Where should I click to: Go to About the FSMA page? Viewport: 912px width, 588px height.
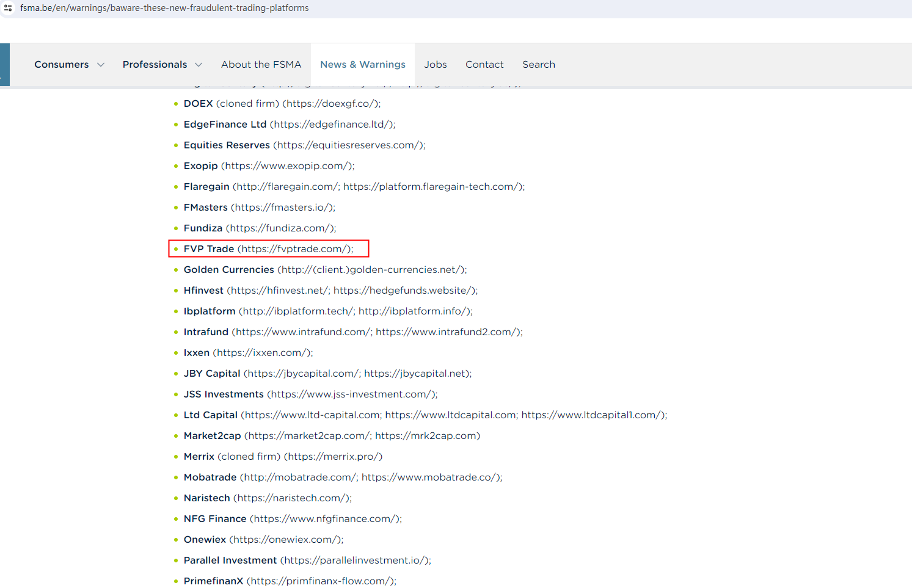click(261, 65)
